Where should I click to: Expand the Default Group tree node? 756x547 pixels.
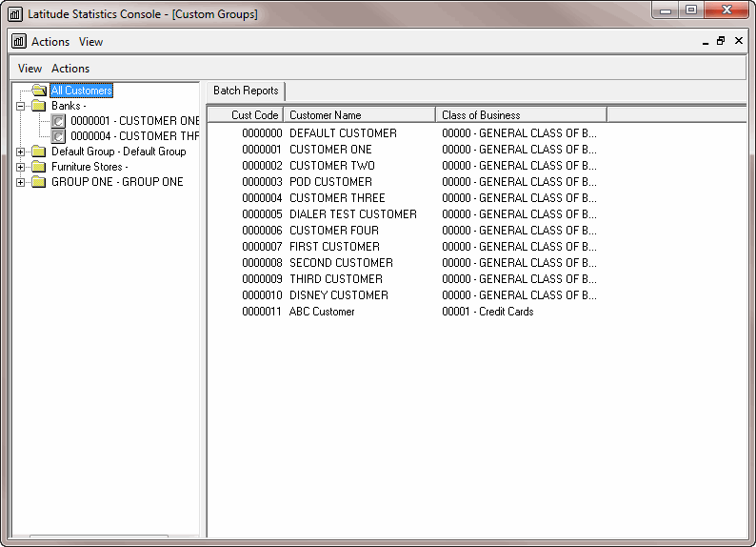click(20, 152)
